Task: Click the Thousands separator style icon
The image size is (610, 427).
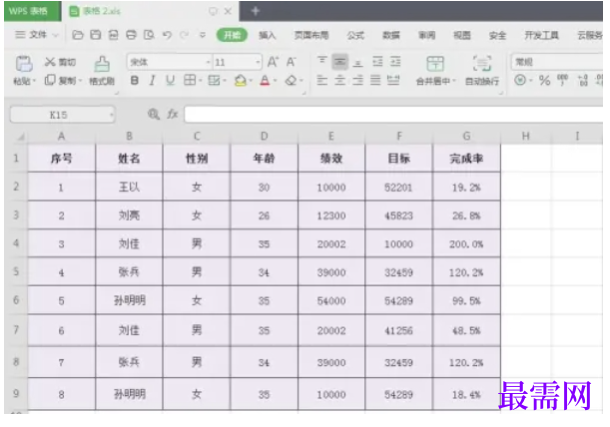Action: click(x=563, y=80)
